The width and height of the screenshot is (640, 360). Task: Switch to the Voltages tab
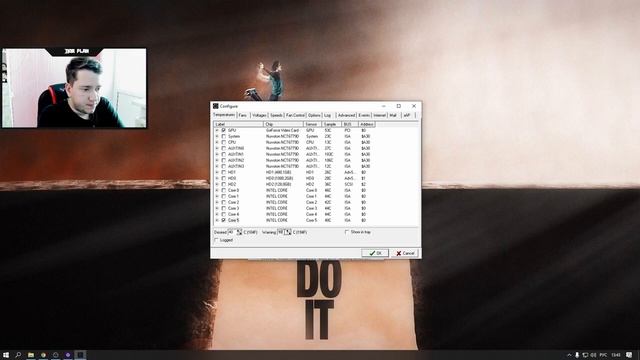pyautogui.click(x=259, y=116)
